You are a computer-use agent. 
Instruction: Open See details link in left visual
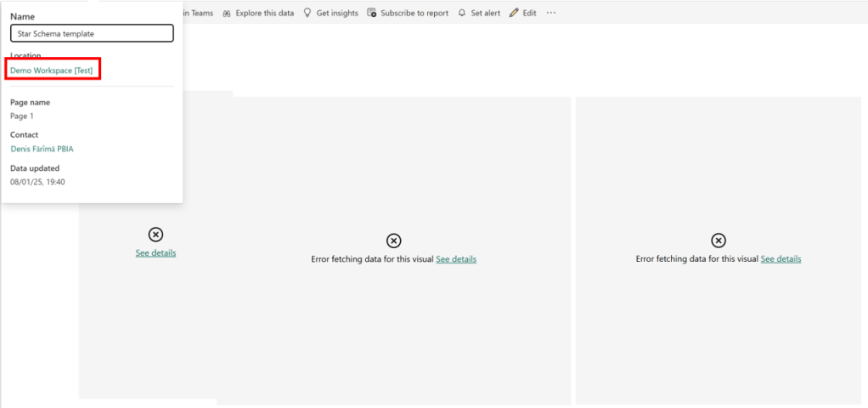click(155, 252)
